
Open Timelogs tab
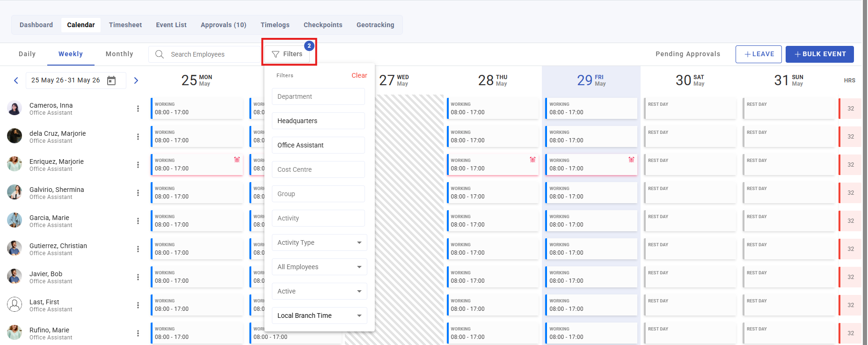pyautogui.click(x=275, y=25)
